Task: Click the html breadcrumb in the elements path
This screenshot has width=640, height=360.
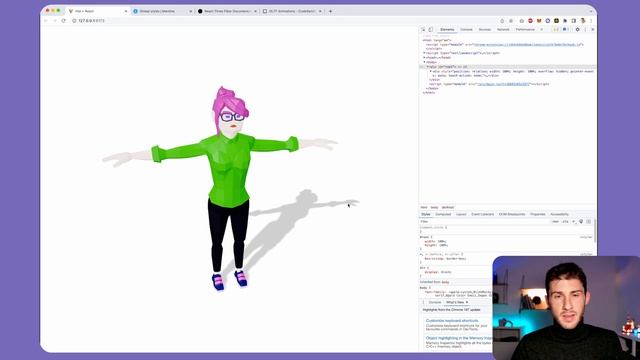Action: (x=424, y=207)
